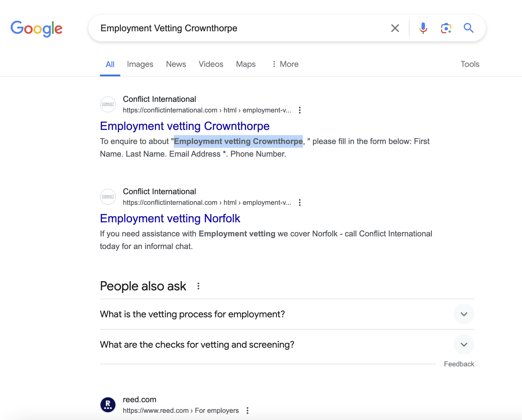The height and width of the screenshot is (420, 522).
Task: Open the More search filters dropdown
Action: pos(285,64)
